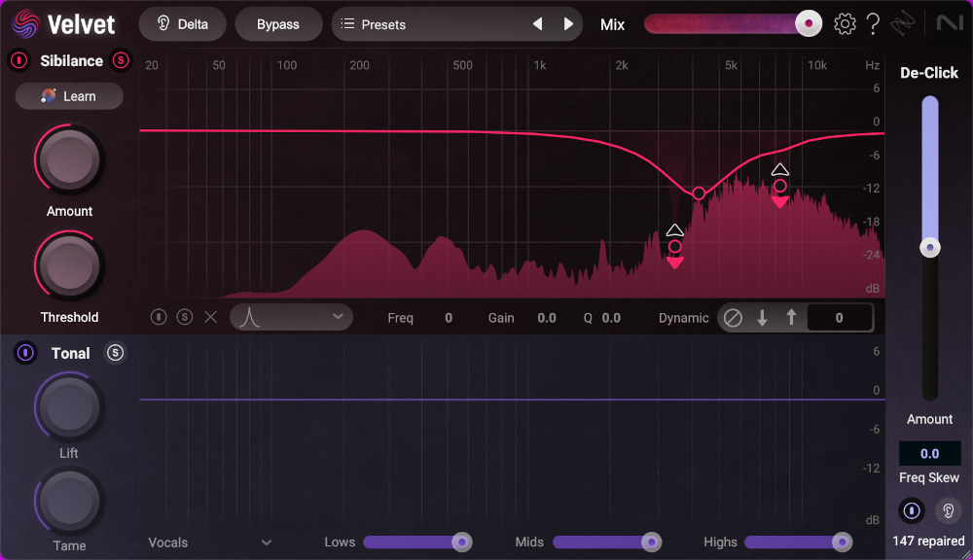Image resolution: width=973 pixels, height=560 pixels.
Task: Toggle Tonal module power
Action: point(25,353)
